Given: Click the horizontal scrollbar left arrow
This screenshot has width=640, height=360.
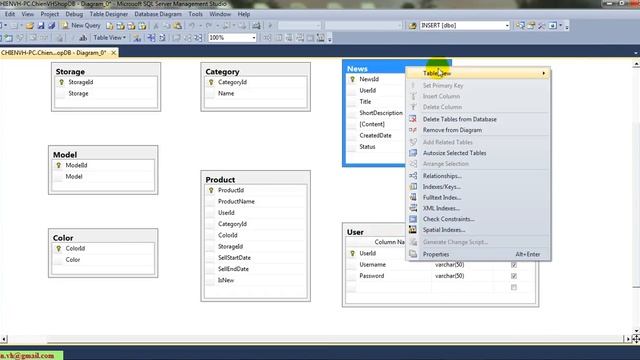Looking at the screenshot, I should pyautogui.click(x=4, y=339).
